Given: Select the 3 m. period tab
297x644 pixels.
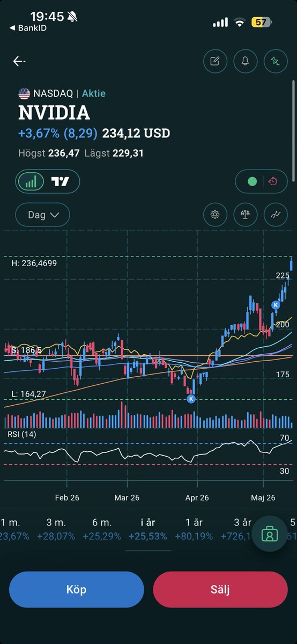Looking at the screenshot, I should (56, 529).
